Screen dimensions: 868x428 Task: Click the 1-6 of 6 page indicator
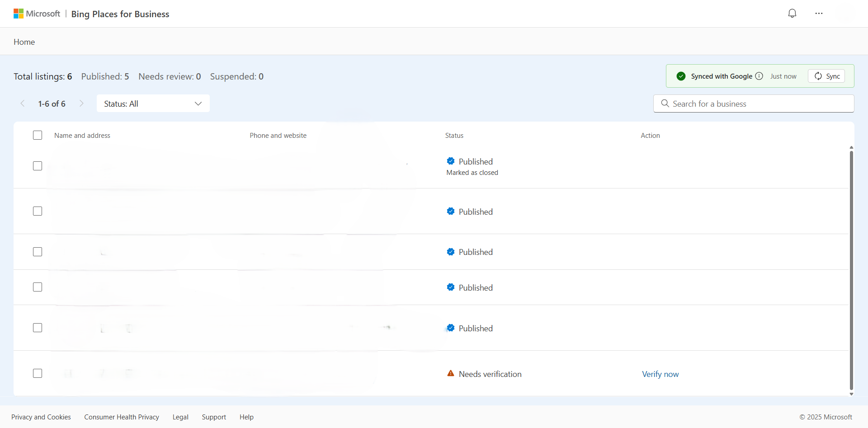(52, 103)
